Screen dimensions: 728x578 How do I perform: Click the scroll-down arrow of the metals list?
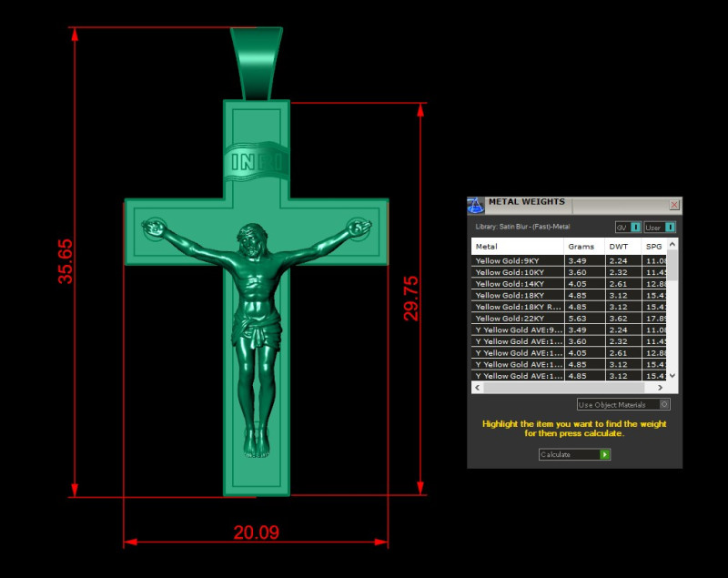[671, 376]
